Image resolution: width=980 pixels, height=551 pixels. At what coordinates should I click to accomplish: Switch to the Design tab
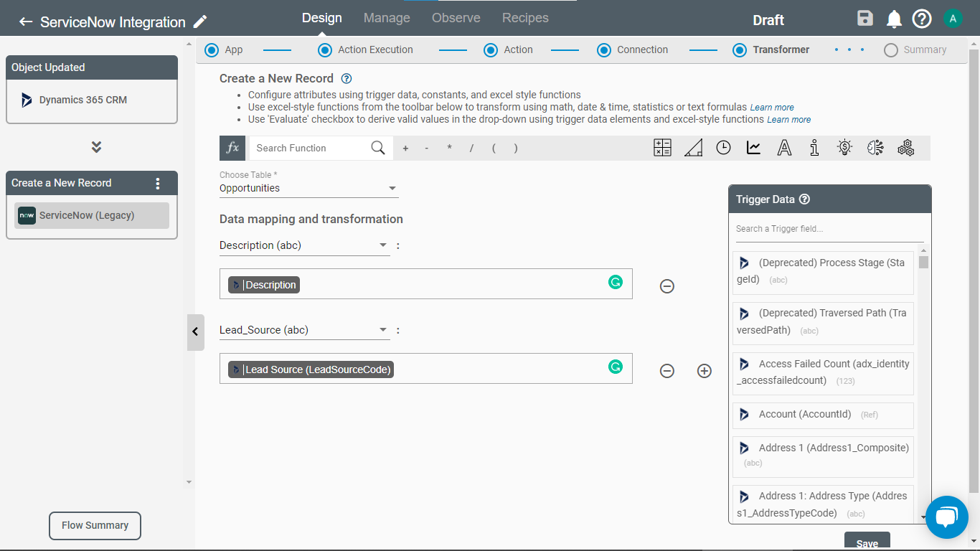point(322,18)
